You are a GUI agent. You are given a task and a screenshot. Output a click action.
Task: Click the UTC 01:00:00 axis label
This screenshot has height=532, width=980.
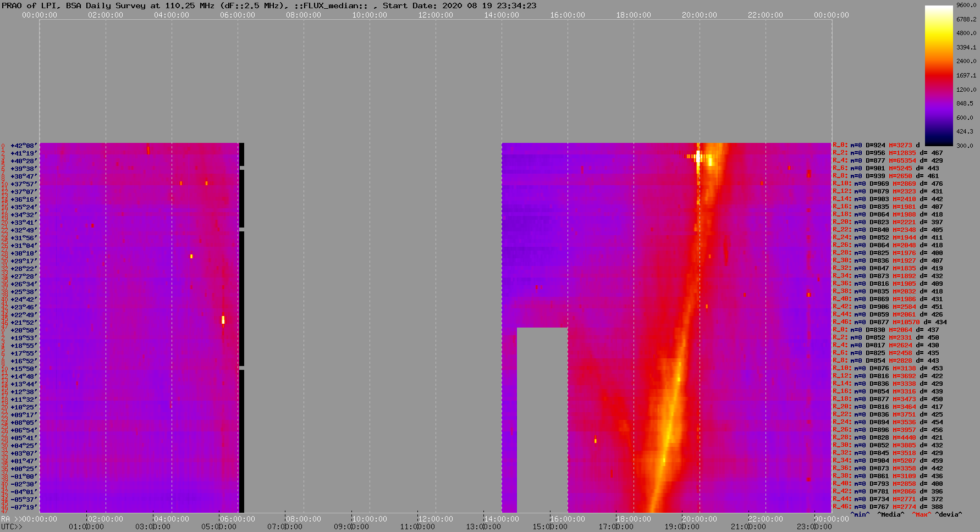[x=86, y=527]
